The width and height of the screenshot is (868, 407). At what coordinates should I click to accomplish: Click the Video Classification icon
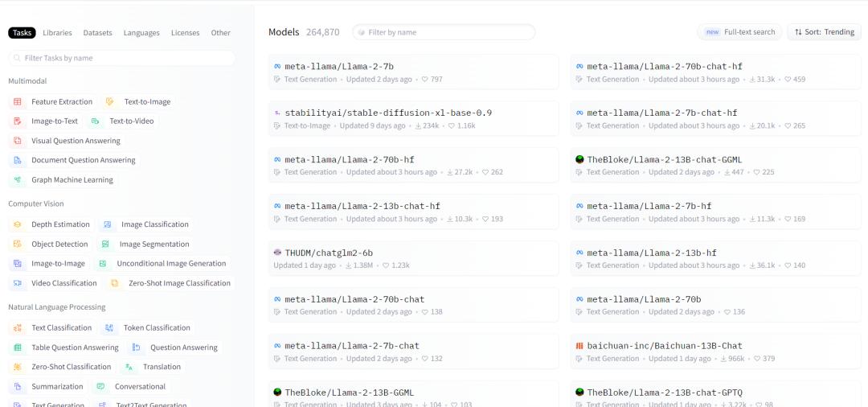click(18, 283)
